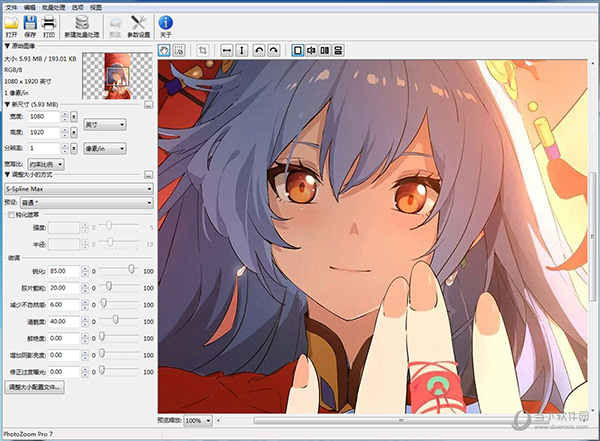This screenshot has height=441, width=600.
Task: Click the vertical preview scrollbar
Action: tap(593, 237)
